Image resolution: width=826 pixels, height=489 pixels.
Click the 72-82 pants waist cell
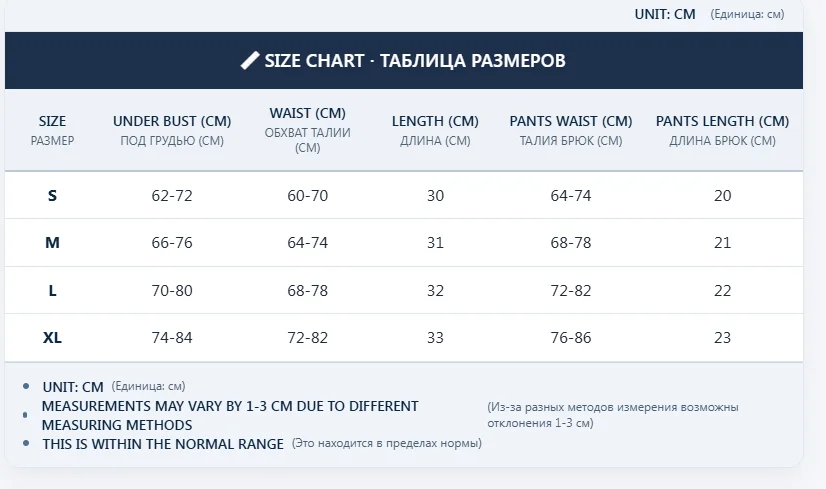click(x=571, y=291)
